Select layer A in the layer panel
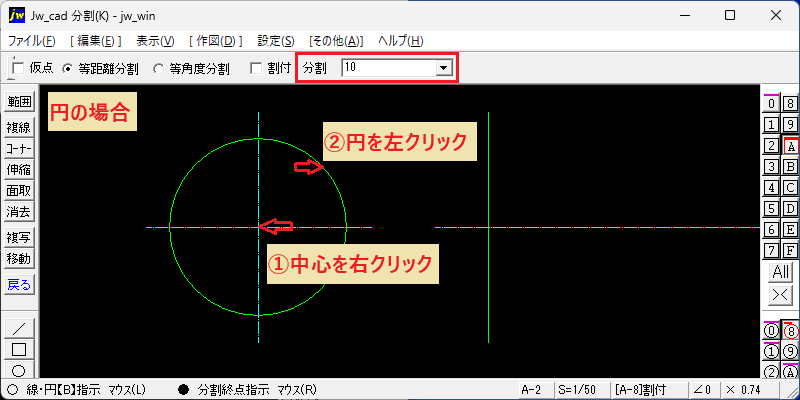800x400 pixels. point(790,146)
